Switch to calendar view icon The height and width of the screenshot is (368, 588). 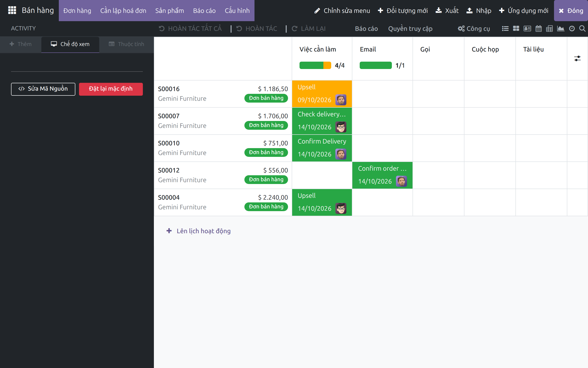click(538, 29)
